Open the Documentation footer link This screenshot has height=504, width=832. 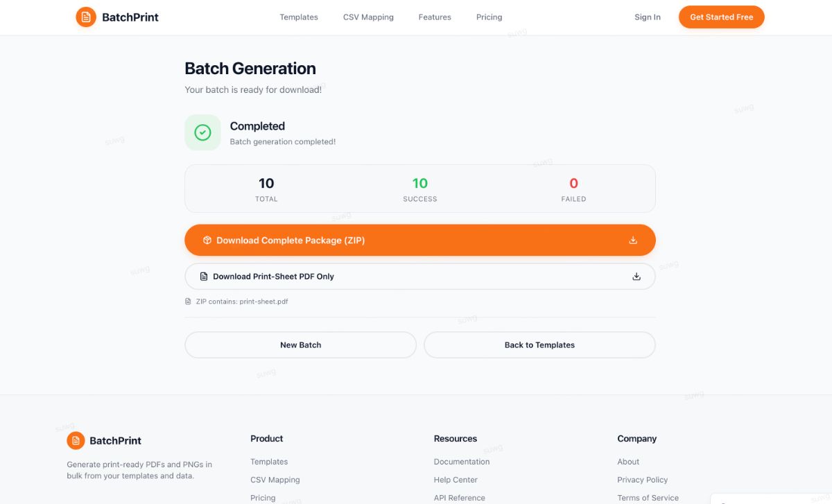(x=462, y=461)
